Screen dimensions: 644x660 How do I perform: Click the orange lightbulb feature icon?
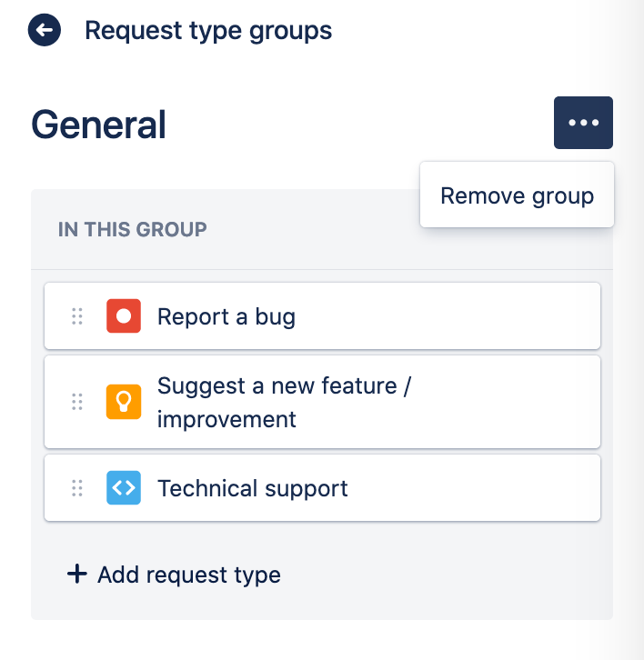[x=124, y=402]
